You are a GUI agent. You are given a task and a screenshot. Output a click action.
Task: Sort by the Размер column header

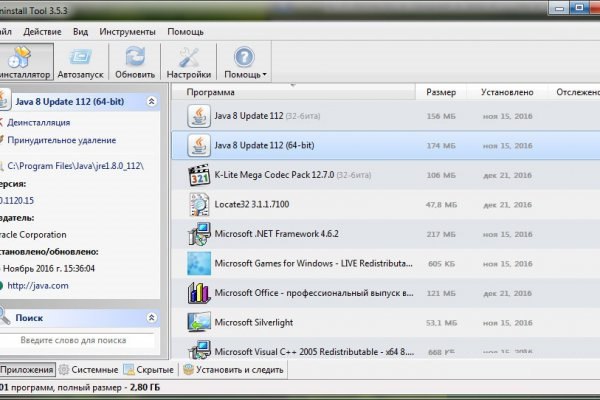point(441,92)
